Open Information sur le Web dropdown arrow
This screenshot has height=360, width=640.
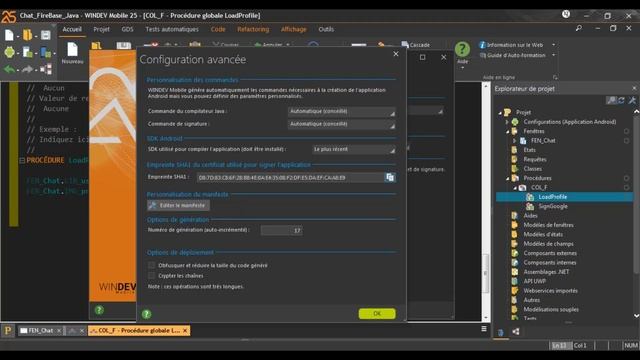(553, 45)
